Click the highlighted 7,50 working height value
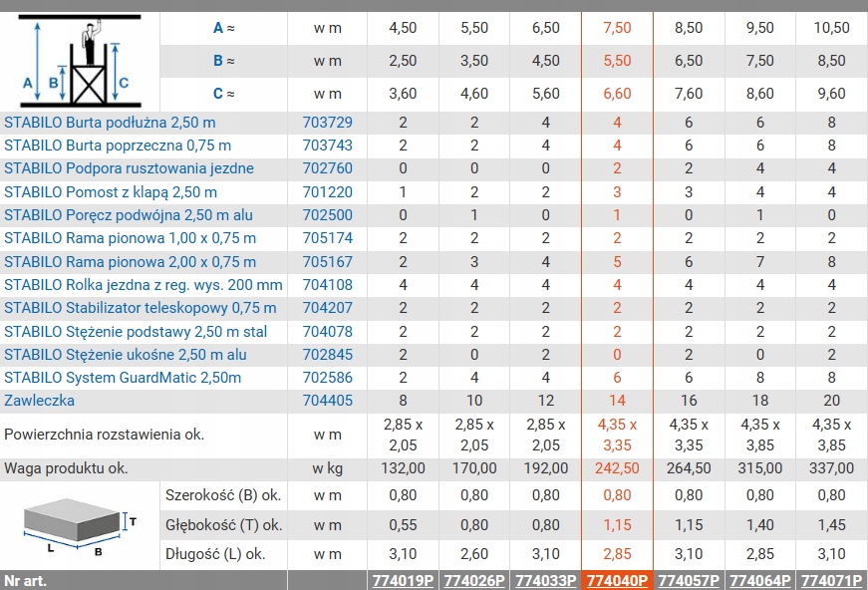 click(x=617, y=28)
